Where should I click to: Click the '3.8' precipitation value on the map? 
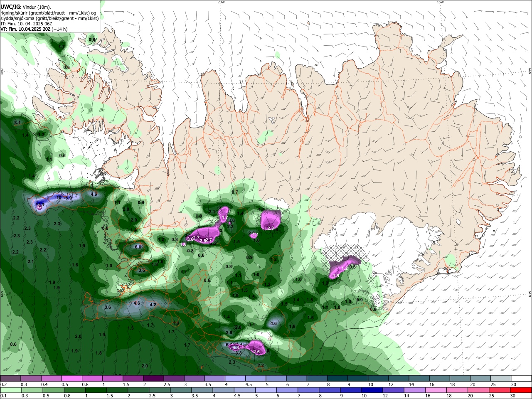pyautogui.click(x=239, y=353)
